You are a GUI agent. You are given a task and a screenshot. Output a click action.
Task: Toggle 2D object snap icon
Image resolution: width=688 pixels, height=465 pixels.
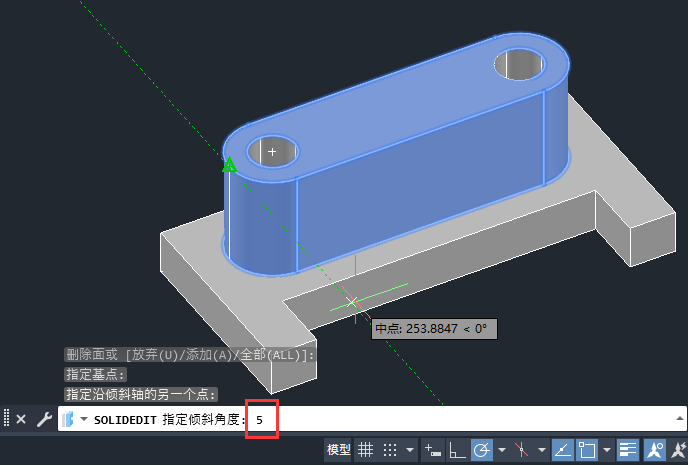(x=587, y=450)
